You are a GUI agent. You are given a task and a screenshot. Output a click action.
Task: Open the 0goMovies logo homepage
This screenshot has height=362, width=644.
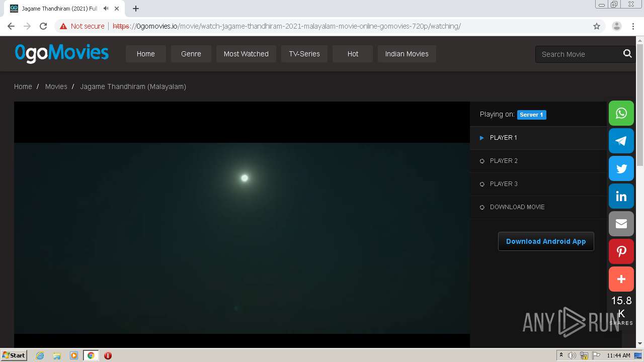(x=62, y=53)
